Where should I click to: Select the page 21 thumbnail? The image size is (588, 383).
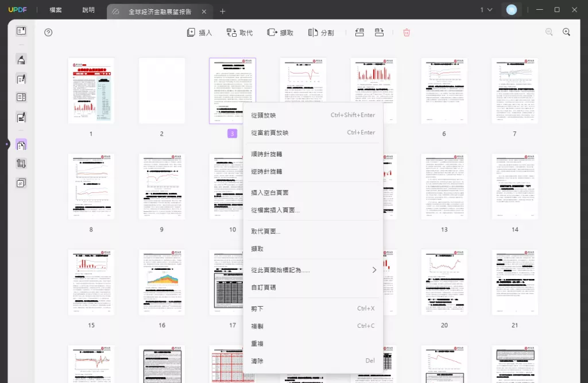(514, 282)
